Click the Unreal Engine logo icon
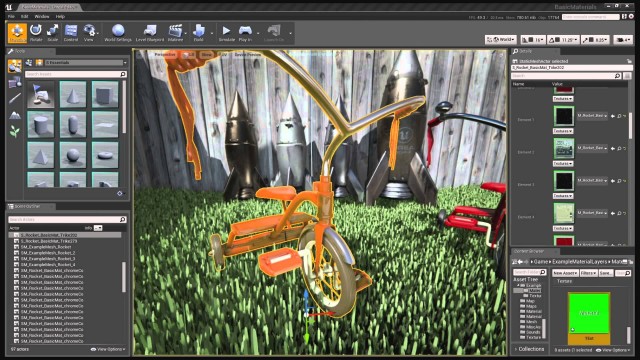Viewport: 640px width, 360px height. (9, 7)
